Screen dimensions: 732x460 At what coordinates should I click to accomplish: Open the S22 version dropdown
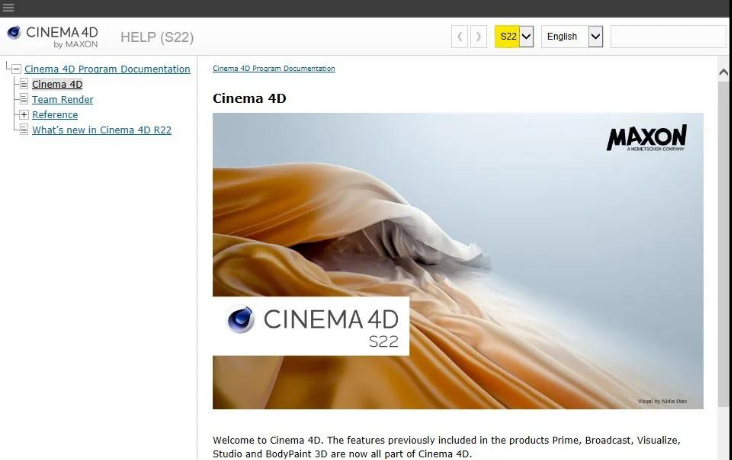(x=514, y=36)
